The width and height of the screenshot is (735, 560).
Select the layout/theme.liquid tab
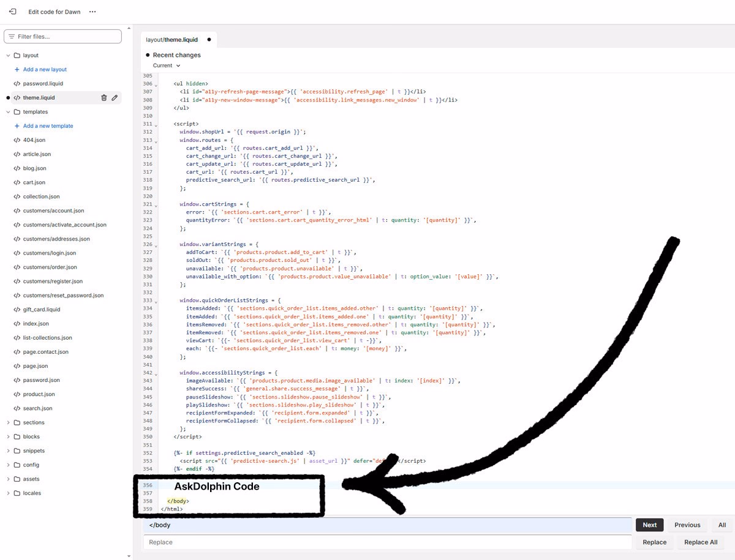(x=172, y=40)
